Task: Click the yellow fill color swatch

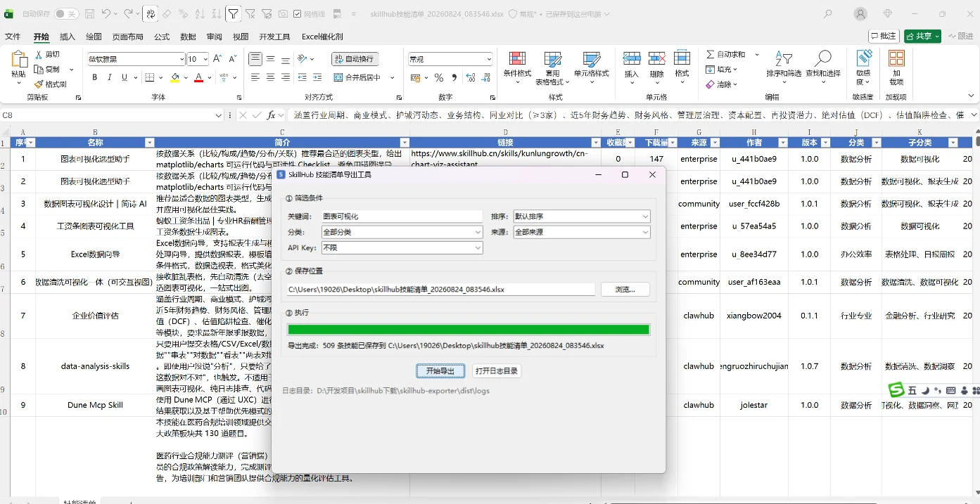Action: (175, 78)
